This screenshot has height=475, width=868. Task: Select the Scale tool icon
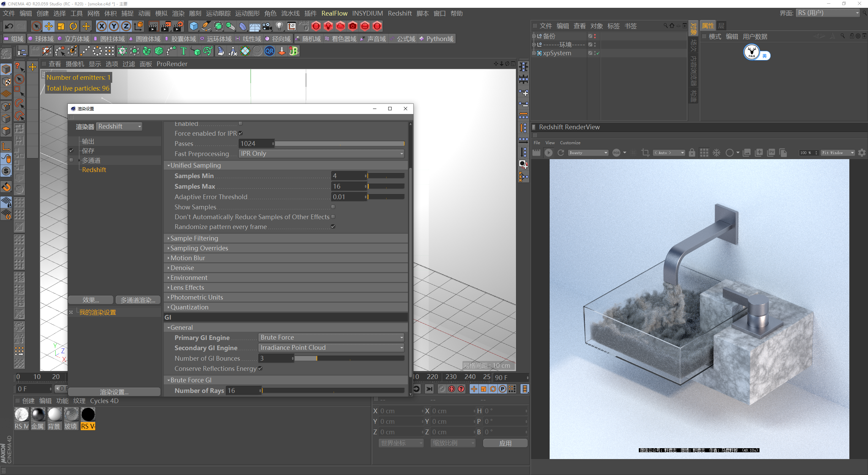click(x=61, y=26)
